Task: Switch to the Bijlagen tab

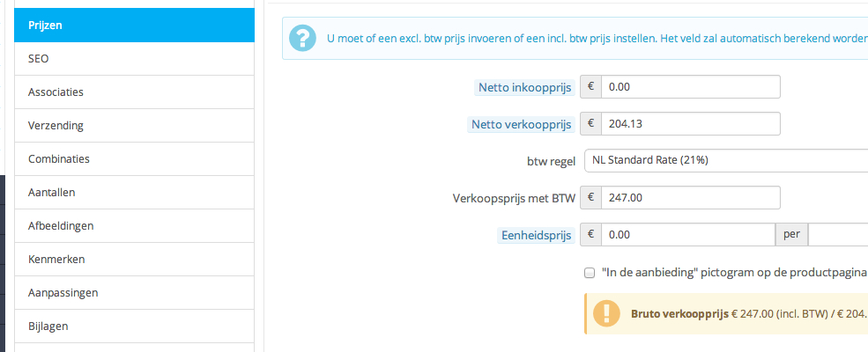Action: 134,326
